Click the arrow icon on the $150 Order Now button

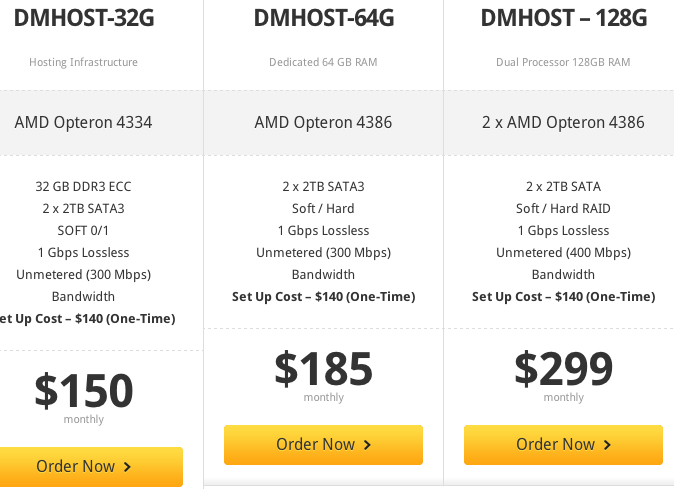(127, 467)
